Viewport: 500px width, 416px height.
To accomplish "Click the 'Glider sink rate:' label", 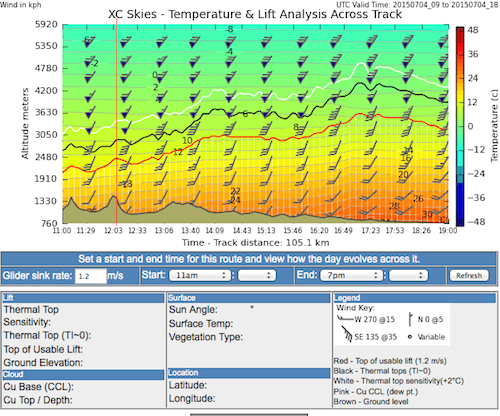I will click(x=38, y=276).
